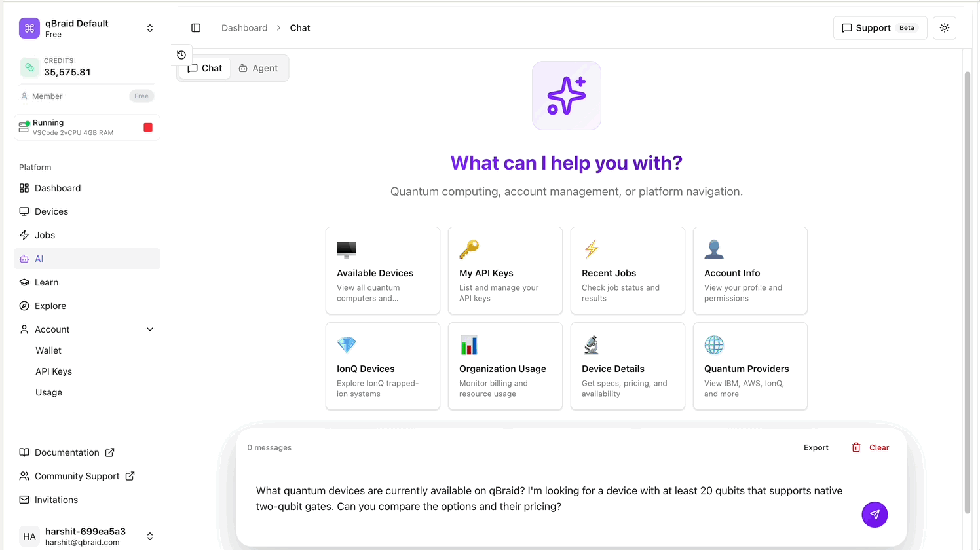Select the Available Devices card
980x550 pixels.
click(x=383, y=270)
